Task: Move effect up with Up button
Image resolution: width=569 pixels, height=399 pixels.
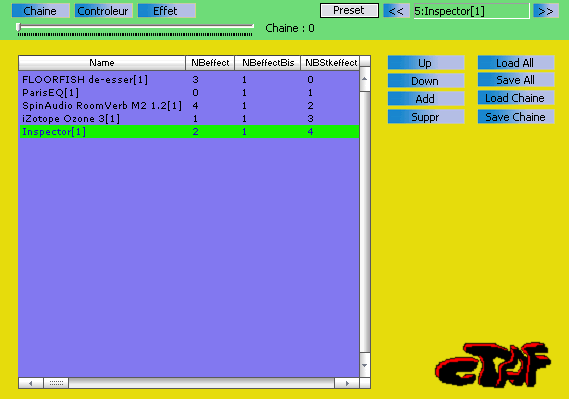Action: [426, 62]
